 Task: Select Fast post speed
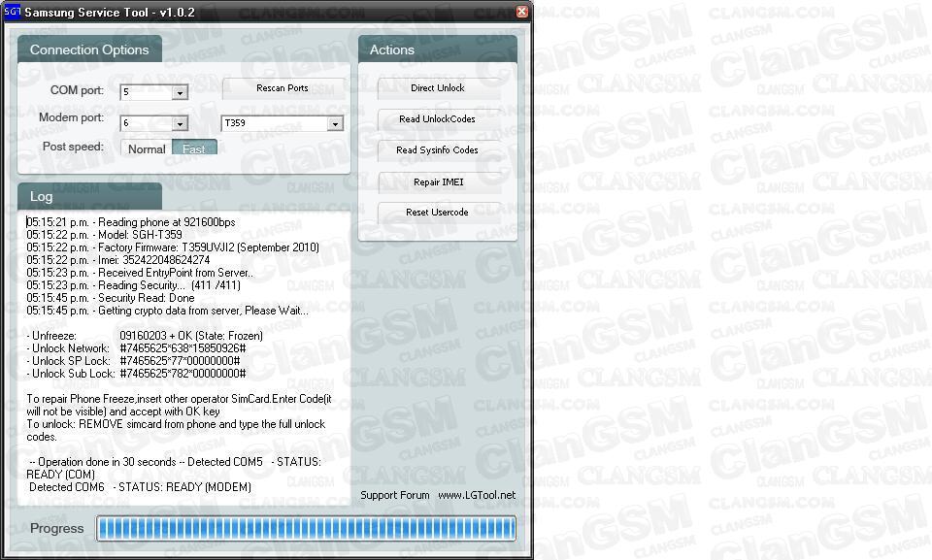(x=194, y=148)
